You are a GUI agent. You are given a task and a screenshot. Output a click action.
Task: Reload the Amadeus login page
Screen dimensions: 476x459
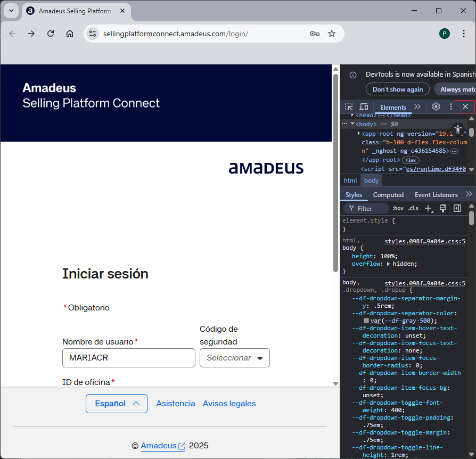[x=51, y=34]
